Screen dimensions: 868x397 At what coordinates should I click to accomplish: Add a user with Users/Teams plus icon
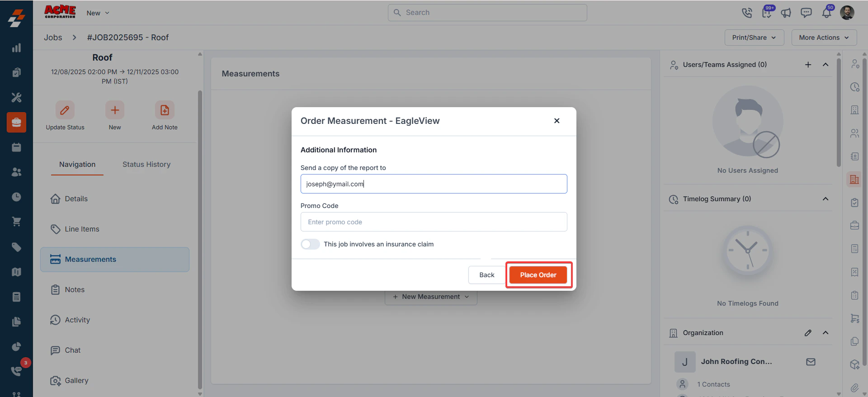pos(808,65)
